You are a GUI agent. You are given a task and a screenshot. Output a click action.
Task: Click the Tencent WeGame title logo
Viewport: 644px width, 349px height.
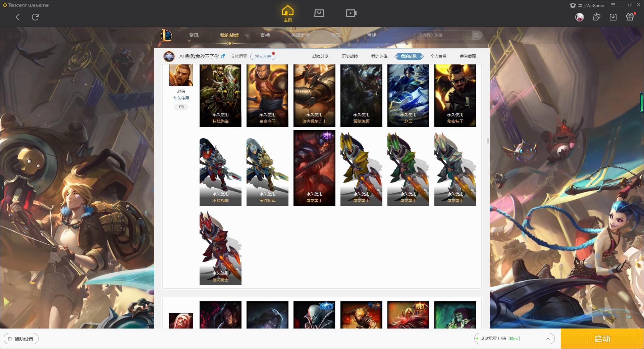26,5
